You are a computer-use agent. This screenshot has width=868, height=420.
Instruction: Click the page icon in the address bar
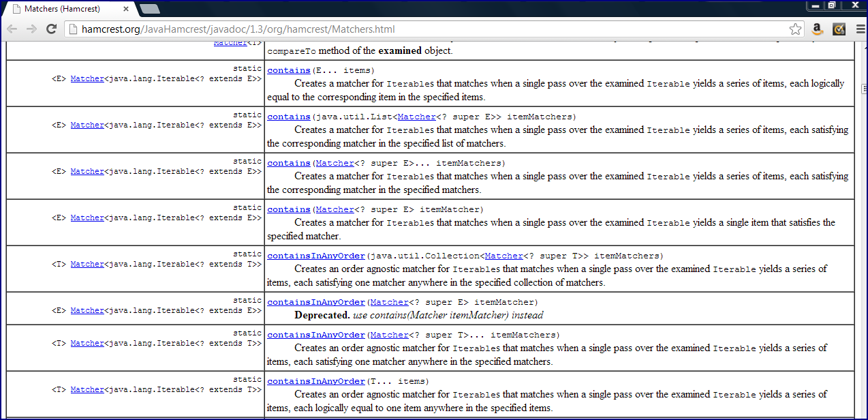[74, 29]
